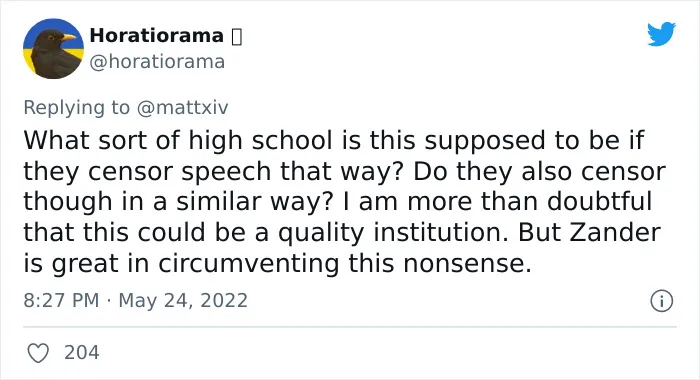Open the May 24, 2022 date

click(x=183, y=300)
